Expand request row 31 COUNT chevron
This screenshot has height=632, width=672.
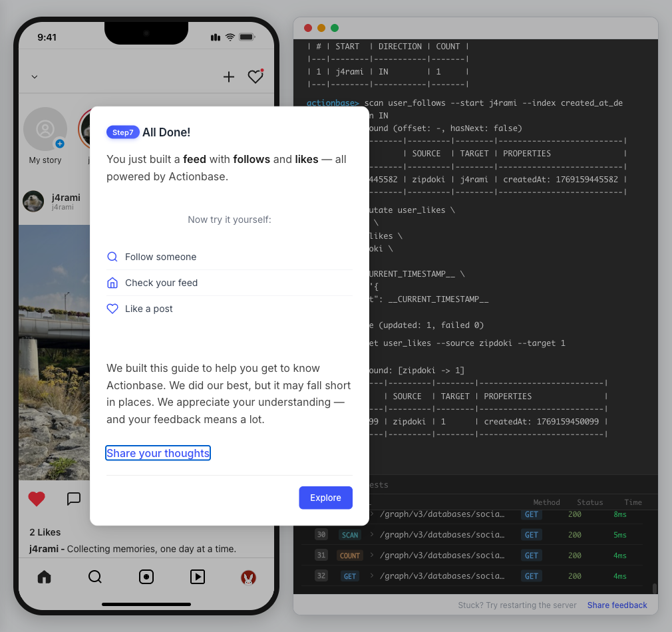pyautogui.click(x=372, y=555)
